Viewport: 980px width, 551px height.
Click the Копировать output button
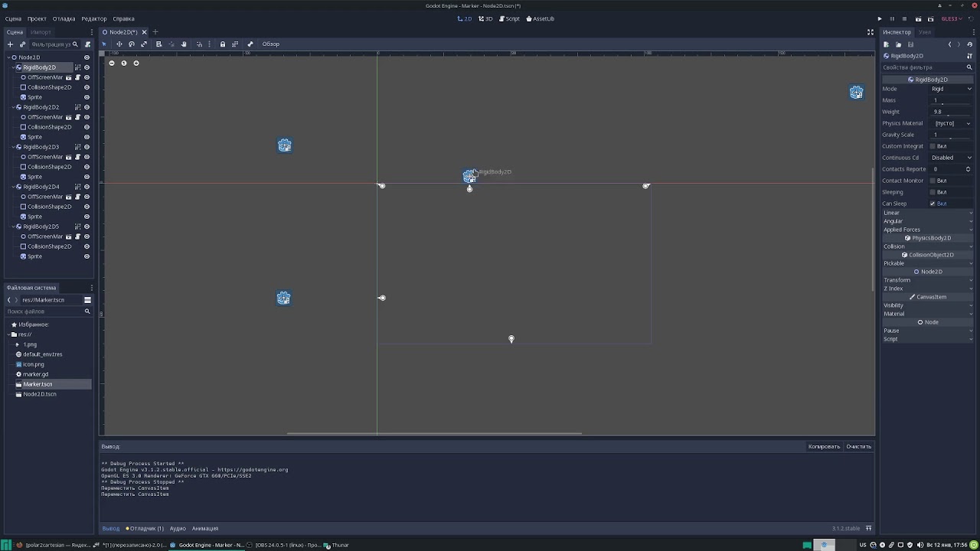tap(824, 447)
